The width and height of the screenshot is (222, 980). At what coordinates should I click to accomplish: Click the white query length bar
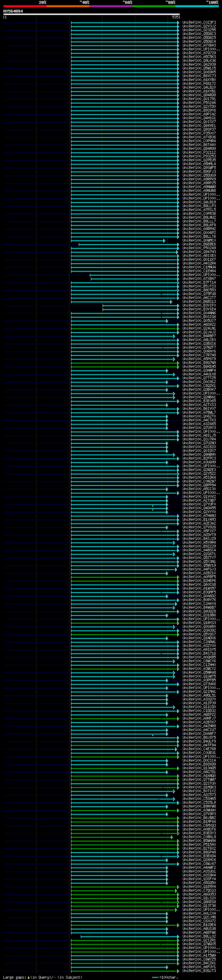click(x=92, y=14)
